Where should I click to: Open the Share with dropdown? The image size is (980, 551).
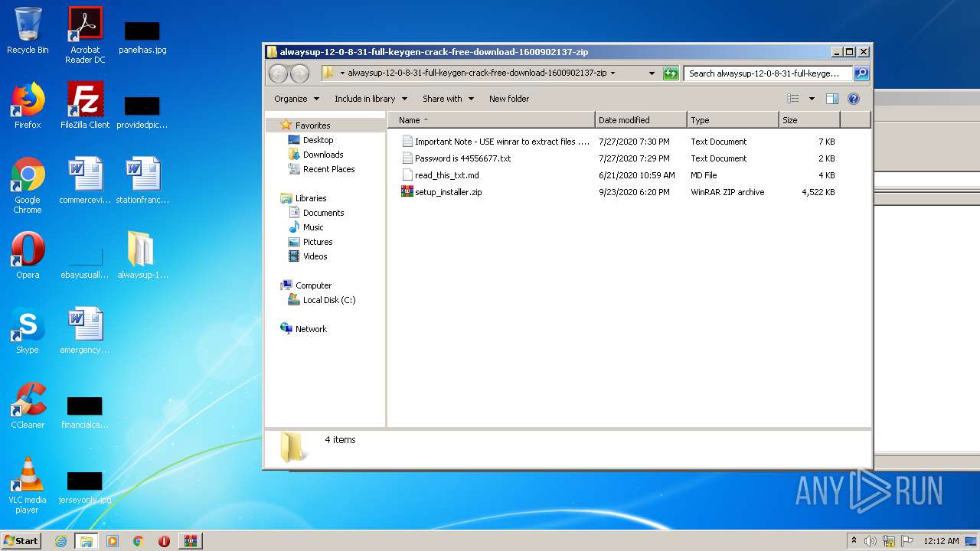coord(448,99)
